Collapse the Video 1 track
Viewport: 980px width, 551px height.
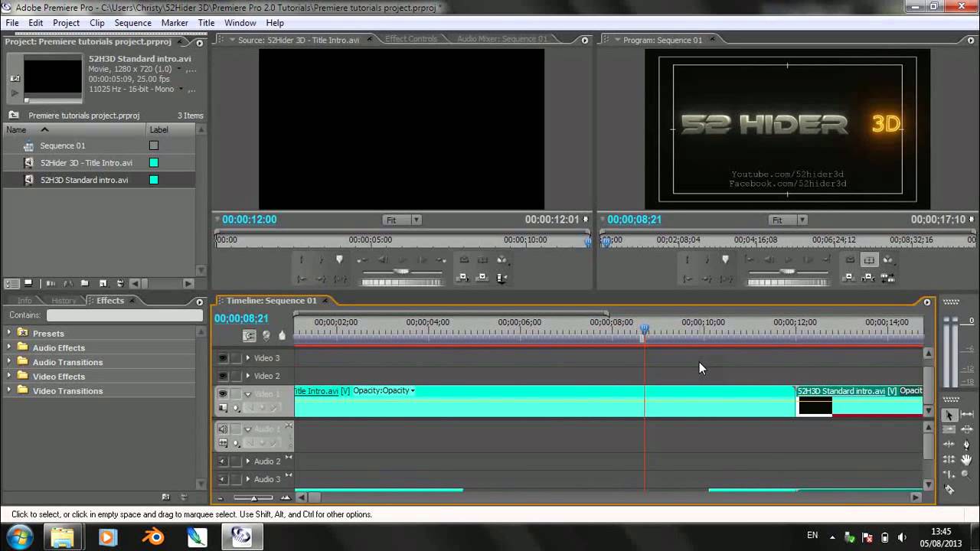pos(247,394)
